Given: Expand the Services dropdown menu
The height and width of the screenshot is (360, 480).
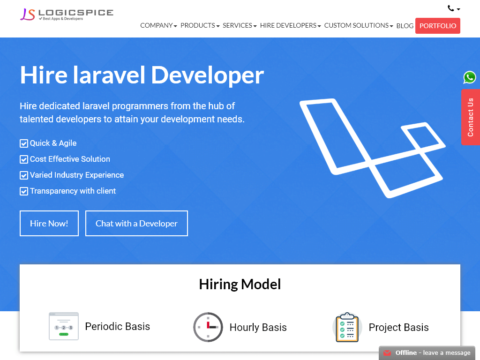Looking at the screenshot, I should pos(239,26).
